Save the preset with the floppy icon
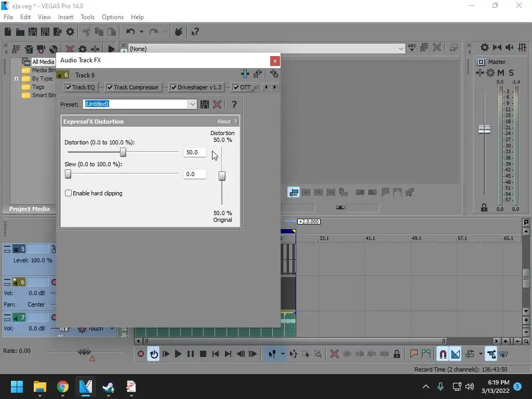The width and height of the screenshot is (532, 399). [205, 104]
